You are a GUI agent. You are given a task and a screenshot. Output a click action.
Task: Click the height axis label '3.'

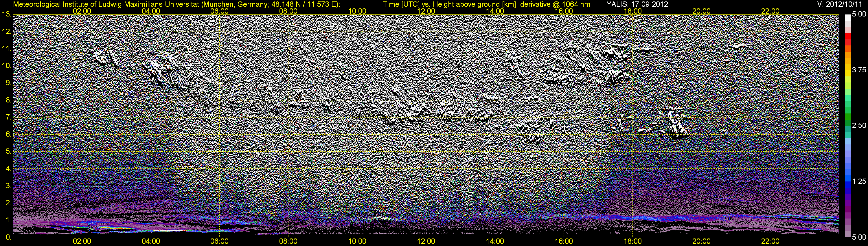[x=8, y=186]
